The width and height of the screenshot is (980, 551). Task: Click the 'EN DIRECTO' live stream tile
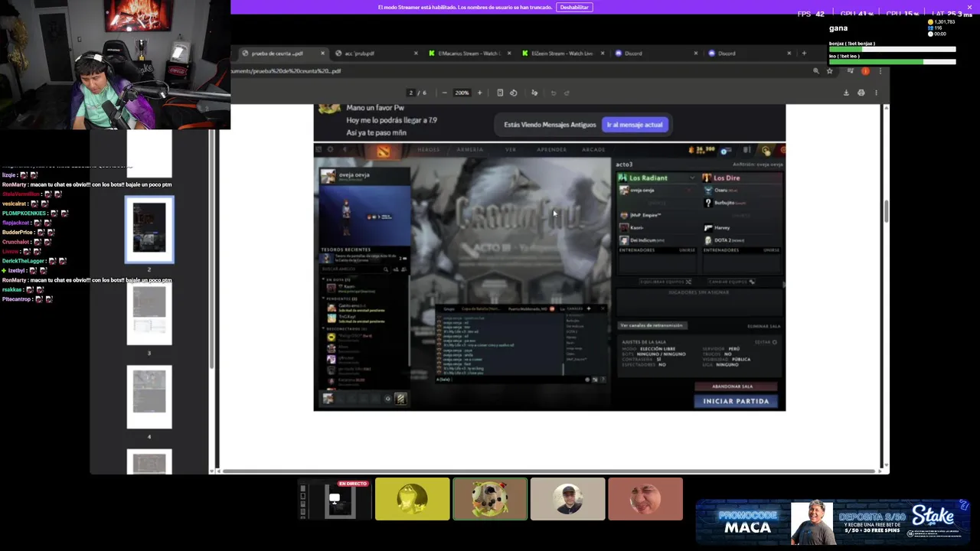(x=335, y=499)
